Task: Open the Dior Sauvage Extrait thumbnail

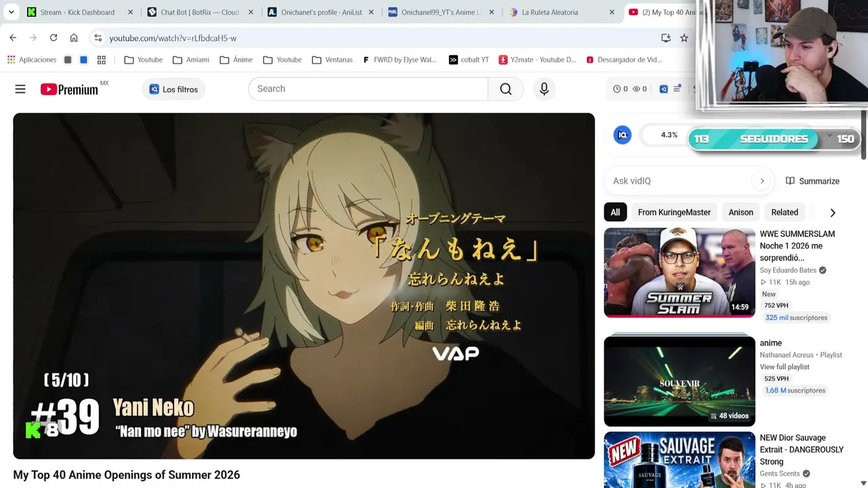Action: click(x=679, y=460)
